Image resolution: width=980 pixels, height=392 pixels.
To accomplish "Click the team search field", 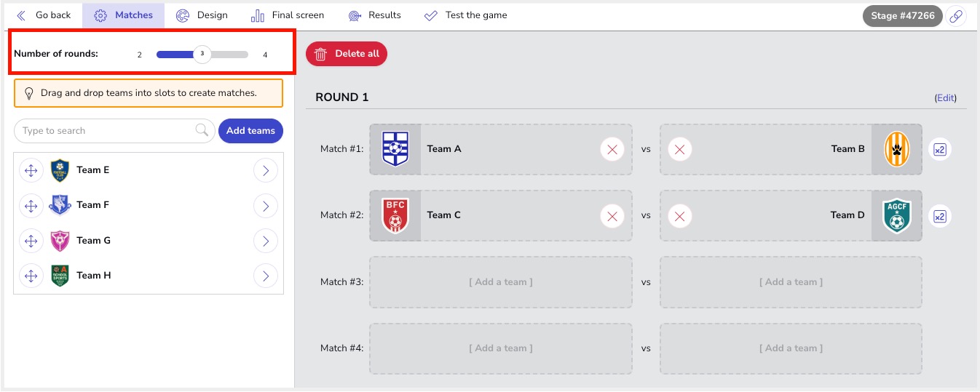I will click(114, 131).
